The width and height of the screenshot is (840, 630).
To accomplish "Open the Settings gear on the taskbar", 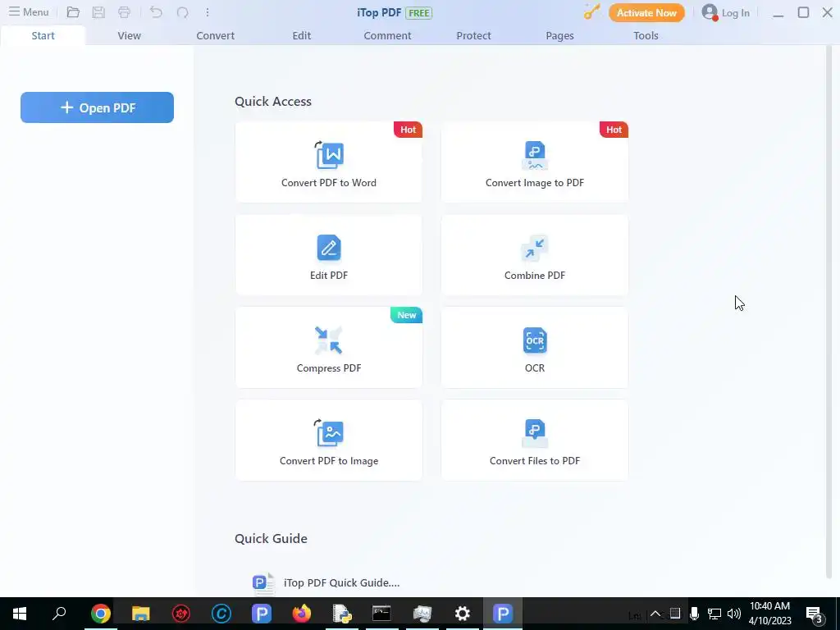I will (463, 614).
